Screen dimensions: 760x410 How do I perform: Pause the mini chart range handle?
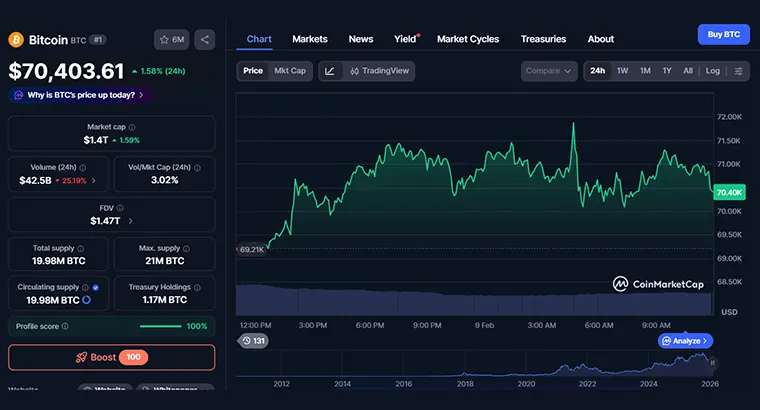[712, 363]
